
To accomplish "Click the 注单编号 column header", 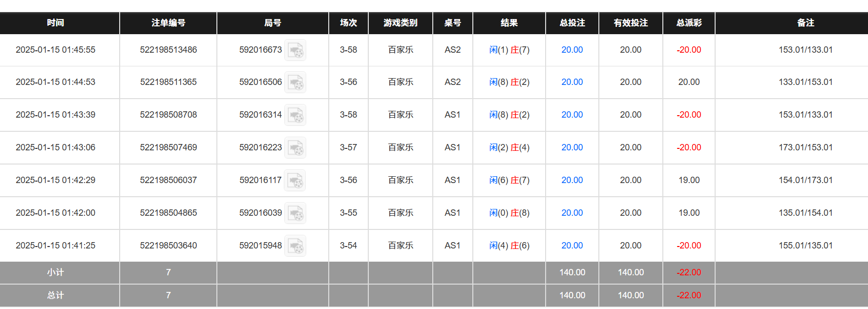I will pyautogui.click(x=168, y=23).
